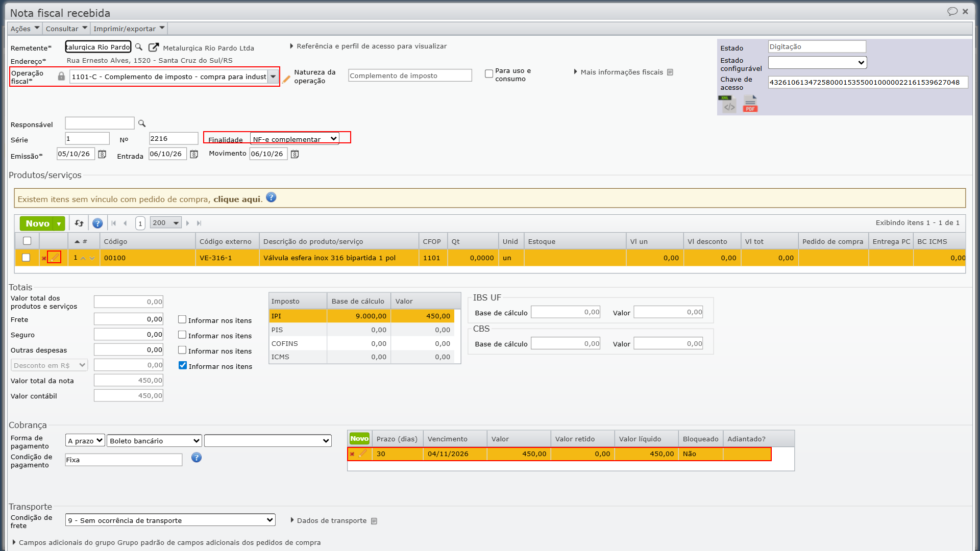Click the Chave de acesso field

point(868,82)
